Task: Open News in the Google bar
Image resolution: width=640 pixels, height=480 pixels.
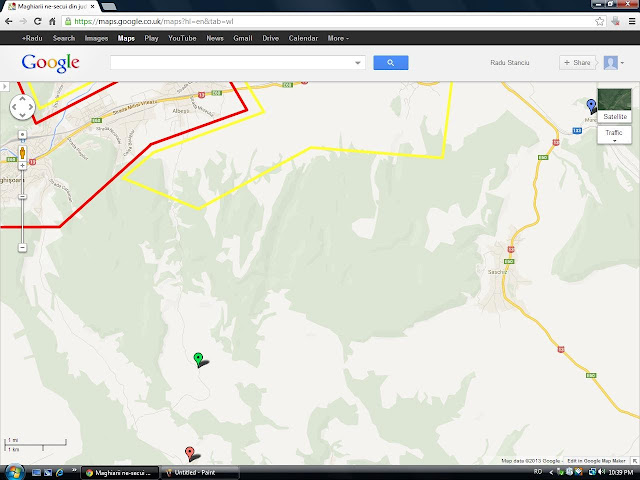Action: tap(215, 38)
